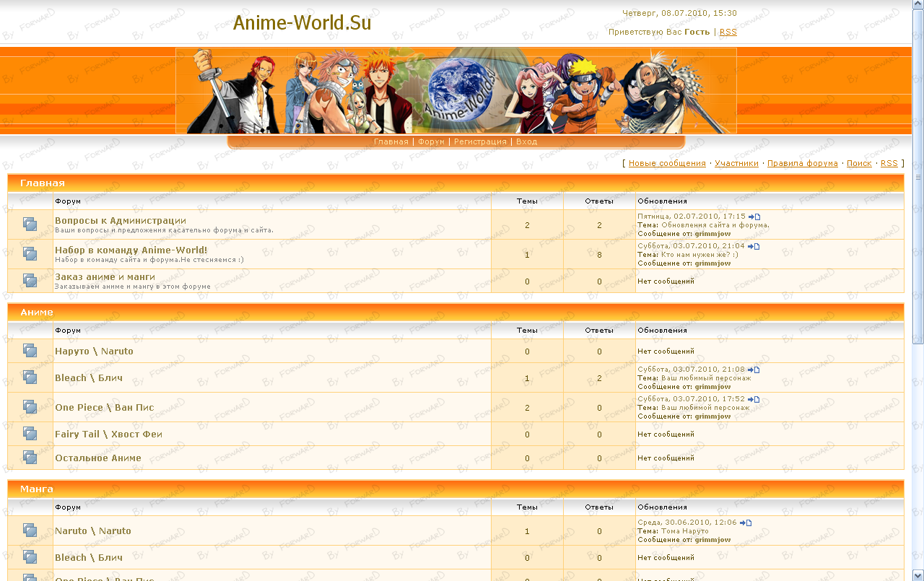Open Регистрация in the navigation bar
Image resolution: width=924 pixels, height=581 pixels.
[x=480, y=141]
